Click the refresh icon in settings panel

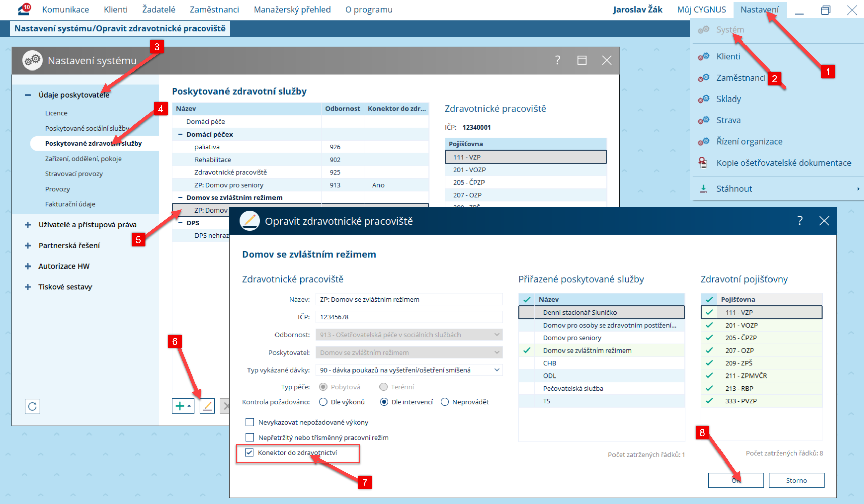click(32, 407)
